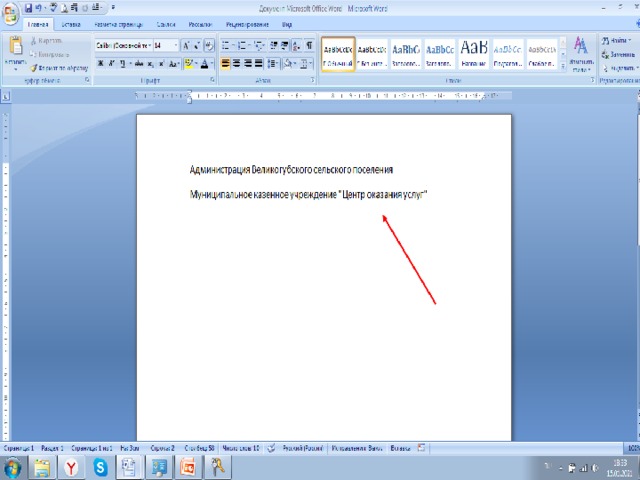Toggle the show paragraph marks button
Screen dimensions: 640x480
click(x=308, y=46)
